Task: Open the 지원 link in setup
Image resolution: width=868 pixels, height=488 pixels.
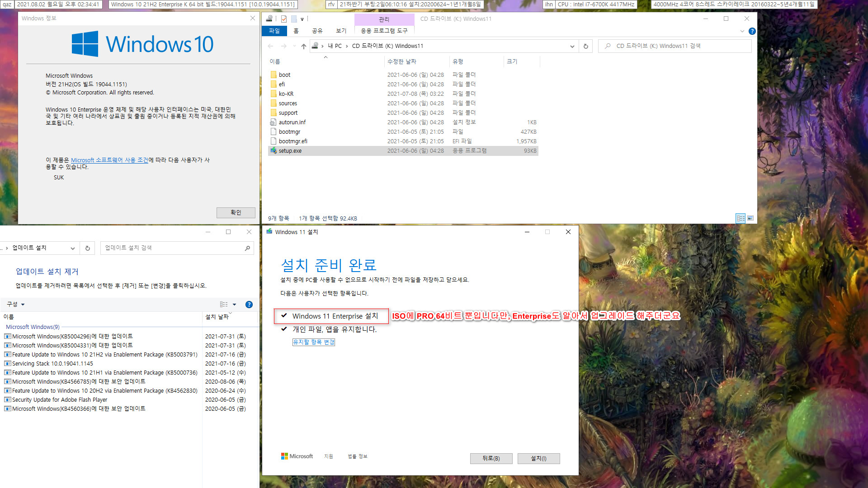Action: click(x=329, y=456)
